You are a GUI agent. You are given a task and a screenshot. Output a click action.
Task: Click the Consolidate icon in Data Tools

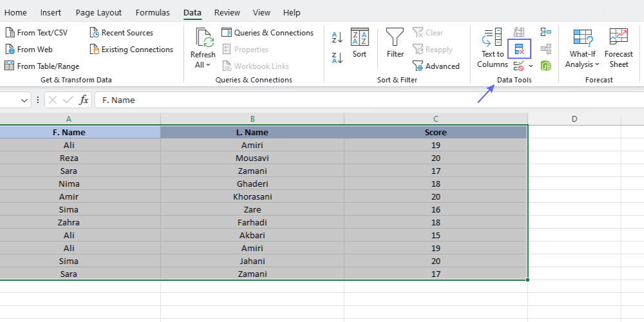coord(545,32)
